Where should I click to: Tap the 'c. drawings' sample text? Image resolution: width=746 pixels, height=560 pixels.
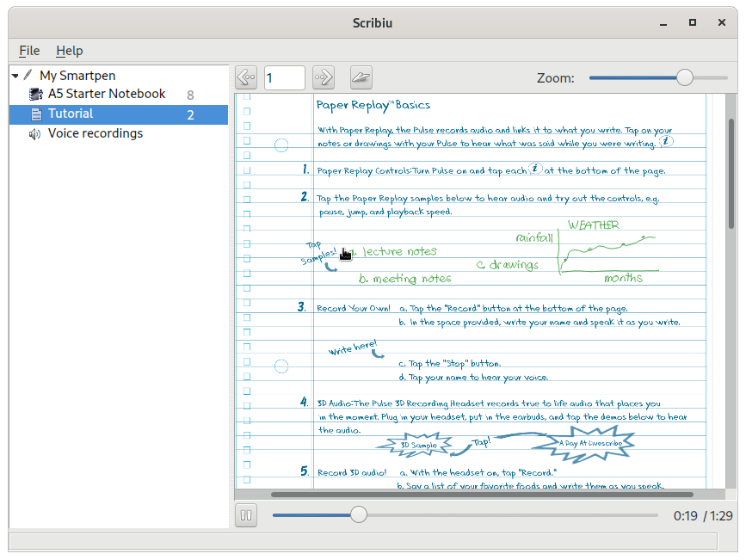(x=507, y=265)
